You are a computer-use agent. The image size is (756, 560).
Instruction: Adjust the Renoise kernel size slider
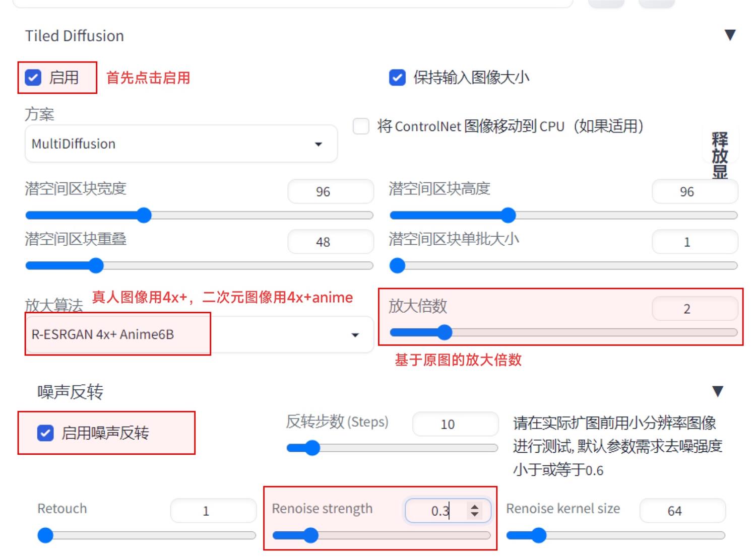616,535
